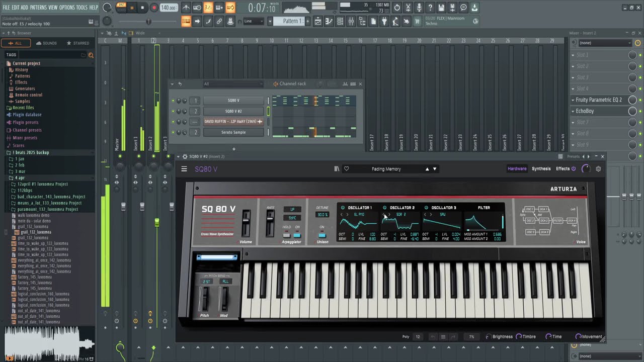The image size is (644, 362).
Task: Open Channel presets in browser
Action: click(27, 130)
